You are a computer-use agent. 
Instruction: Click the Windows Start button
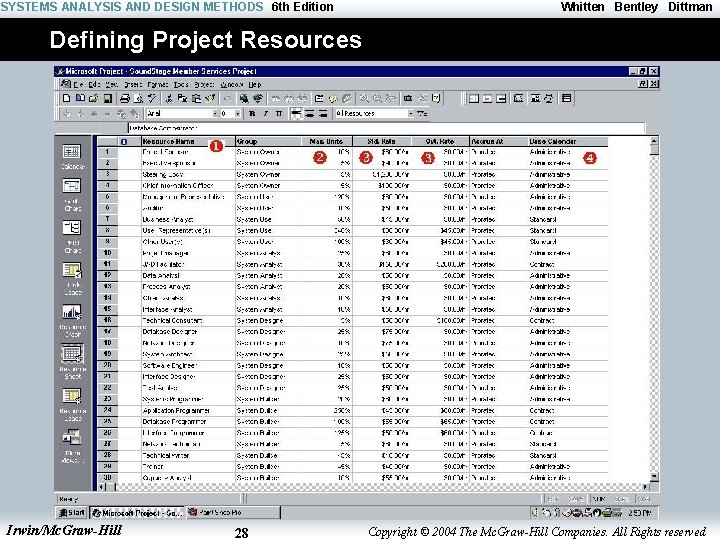click(71, 512)
